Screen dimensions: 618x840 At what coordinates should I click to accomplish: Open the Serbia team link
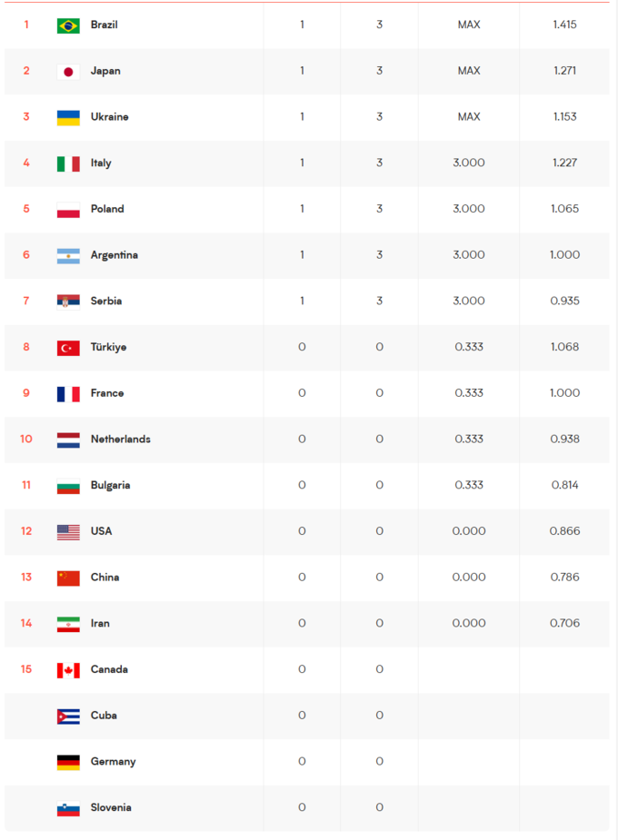[x=106, y=301]
